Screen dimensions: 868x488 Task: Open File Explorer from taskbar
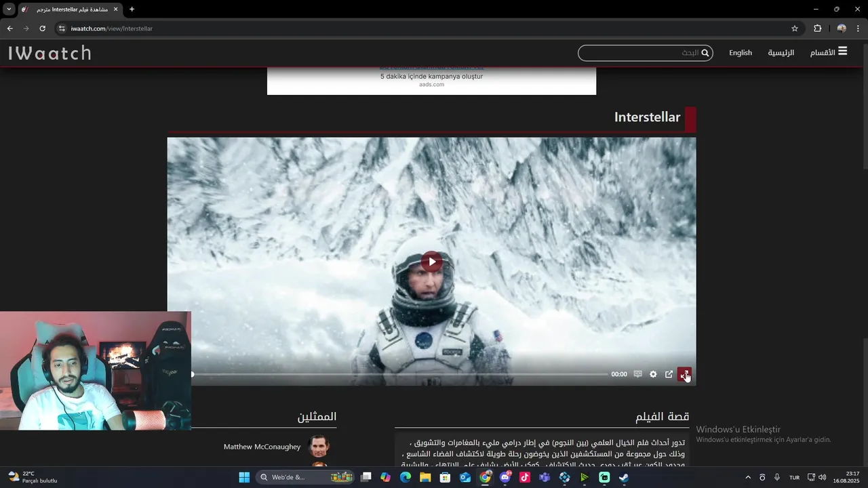425,477
